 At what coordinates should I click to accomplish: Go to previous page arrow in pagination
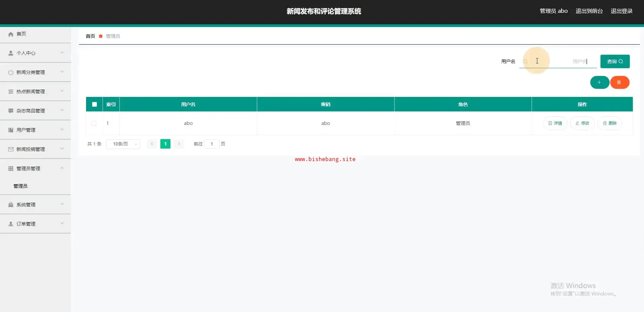coord(152,144)
